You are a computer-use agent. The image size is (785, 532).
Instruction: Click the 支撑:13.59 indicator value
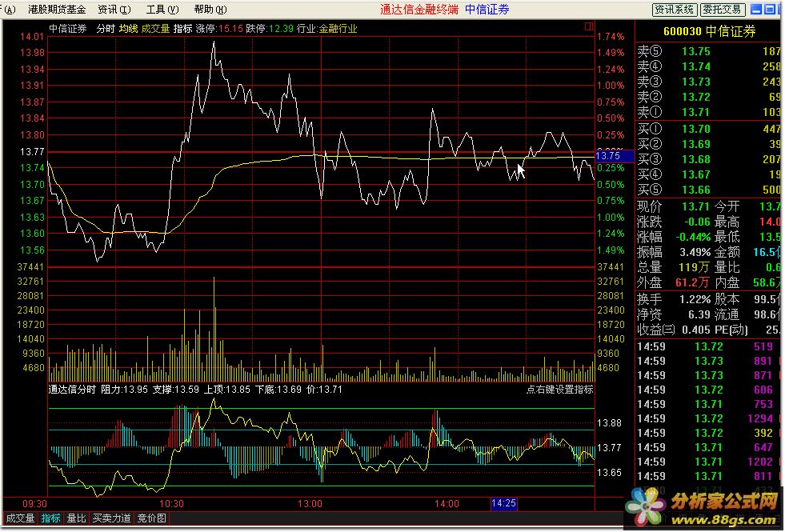176,390
